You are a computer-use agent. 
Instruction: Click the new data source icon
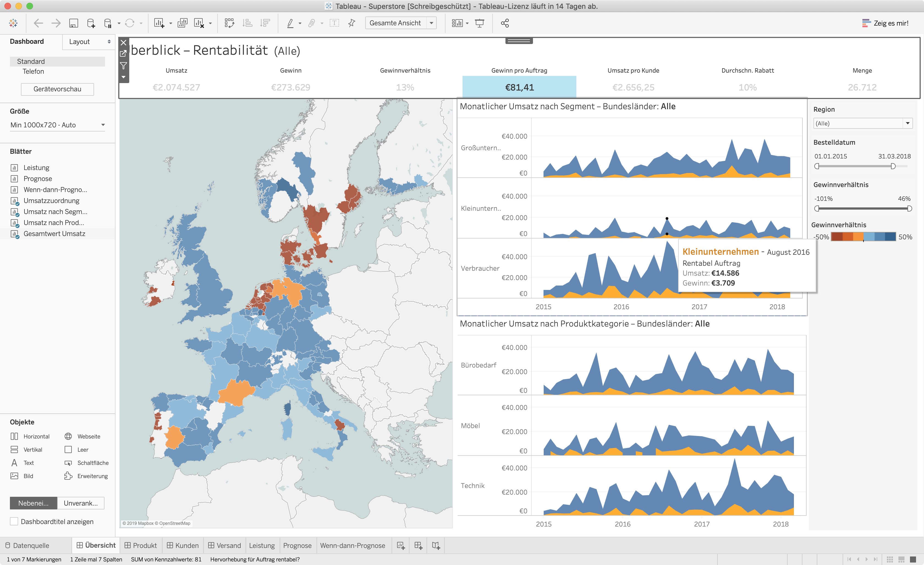click(x=91, y=23)
